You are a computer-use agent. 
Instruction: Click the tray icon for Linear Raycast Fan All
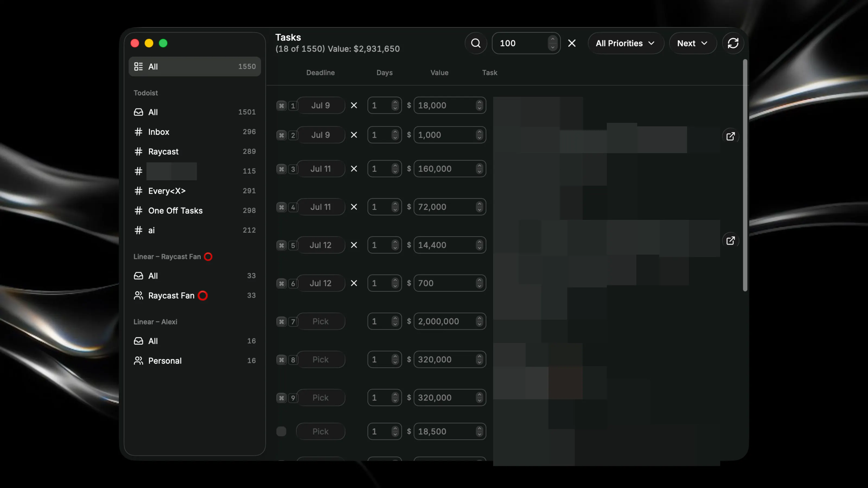click(139, 275)
